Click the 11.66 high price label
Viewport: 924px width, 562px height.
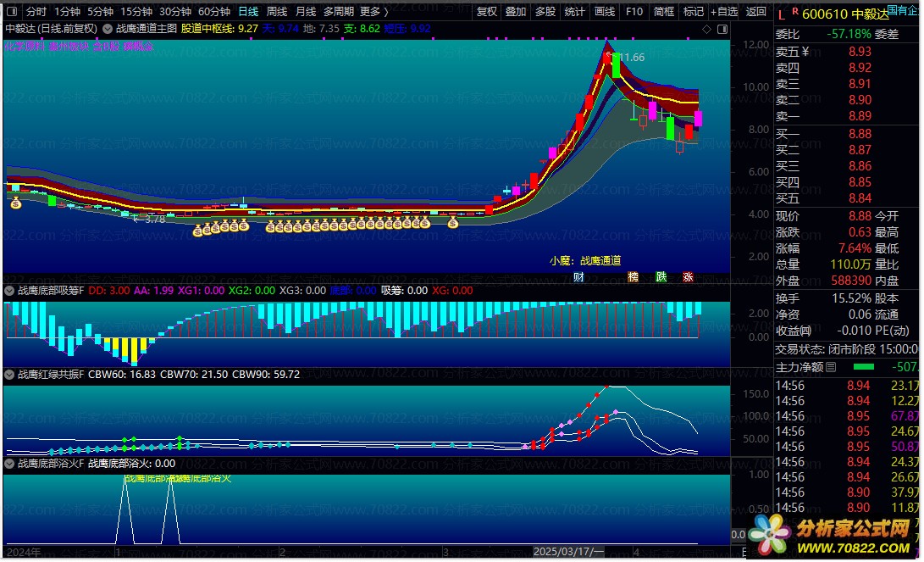click(x=631, y=57)
